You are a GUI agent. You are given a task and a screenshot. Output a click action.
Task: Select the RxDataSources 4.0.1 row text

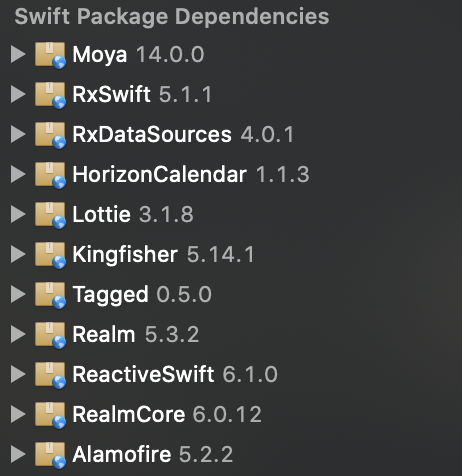[x=183, y=134]
